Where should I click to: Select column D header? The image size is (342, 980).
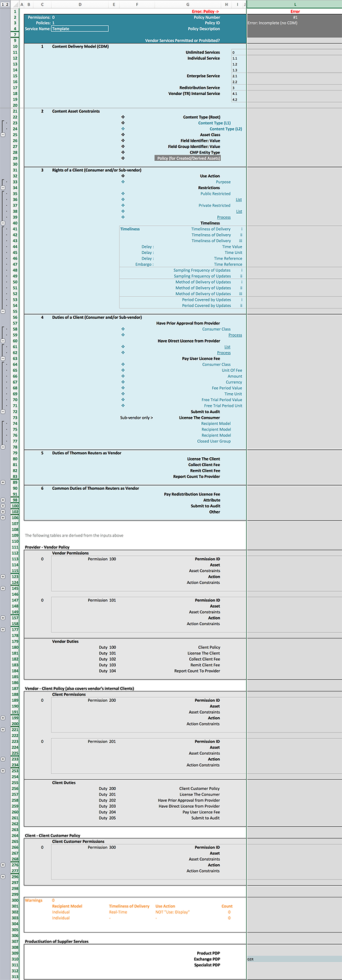click(x=80, y=5)
